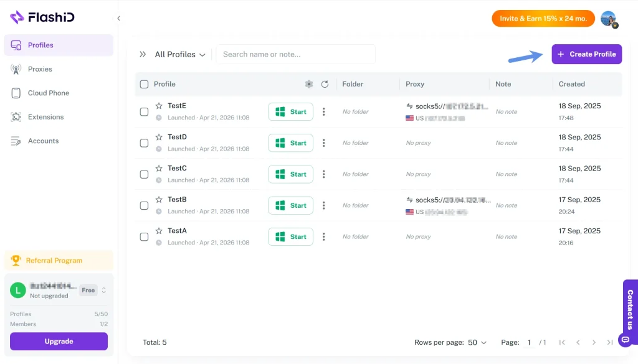638x364 pixels.
Task: Star the TestB profile
Action: pos(159,200)
